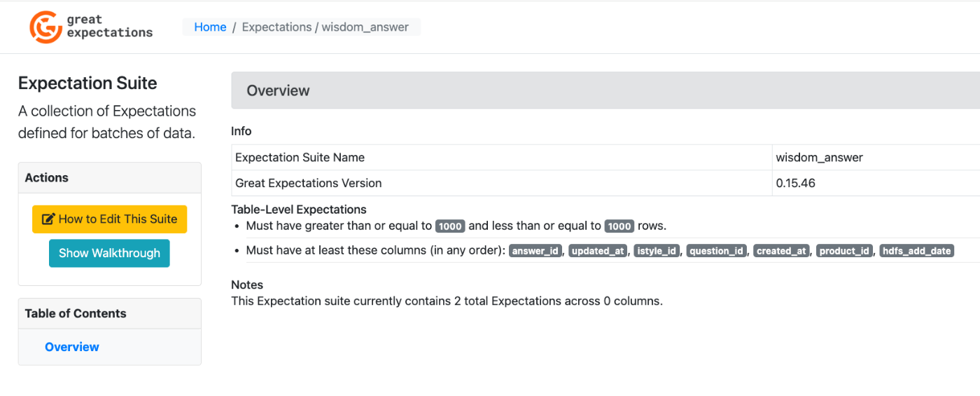Select the hdfs_add_date column badge
Image resolution: width=980 pixels, height=396 pixels.
tap(917, 251)
